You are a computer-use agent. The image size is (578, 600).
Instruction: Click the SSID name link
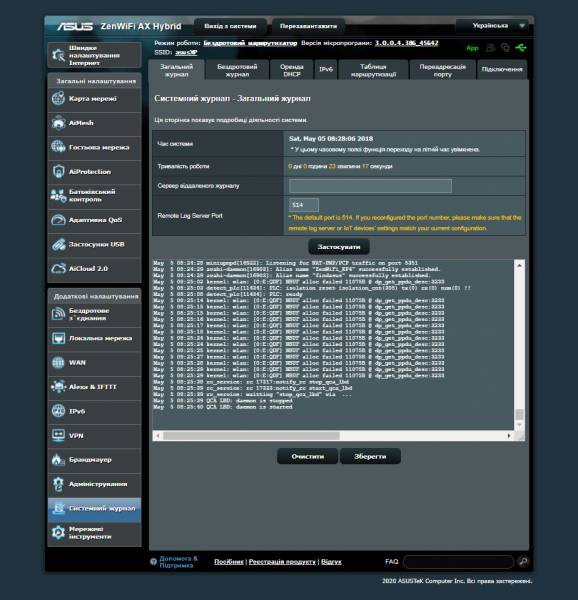tap(186, 52)
